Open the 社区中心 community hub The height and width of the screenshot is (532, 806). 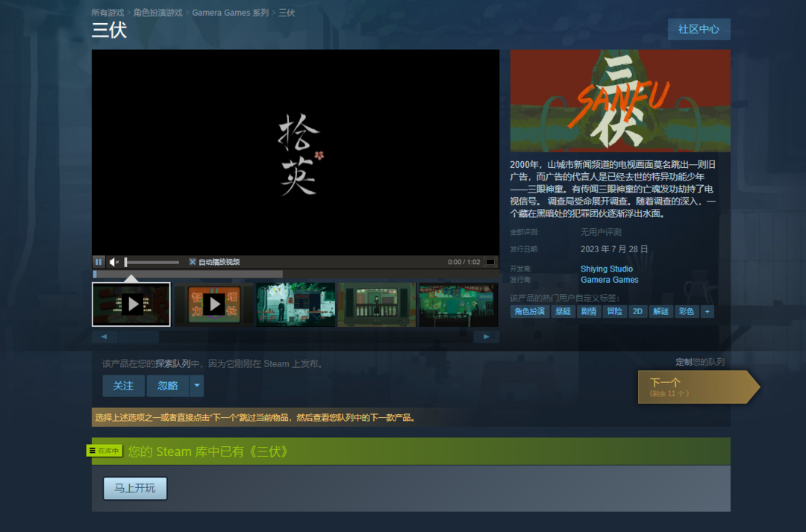[699, 29]
